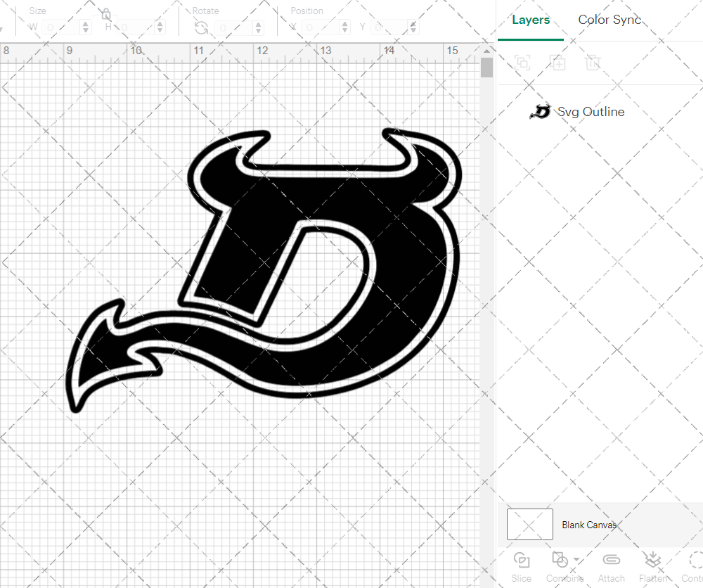Click the Delete layer trash icon

[592, 63]
